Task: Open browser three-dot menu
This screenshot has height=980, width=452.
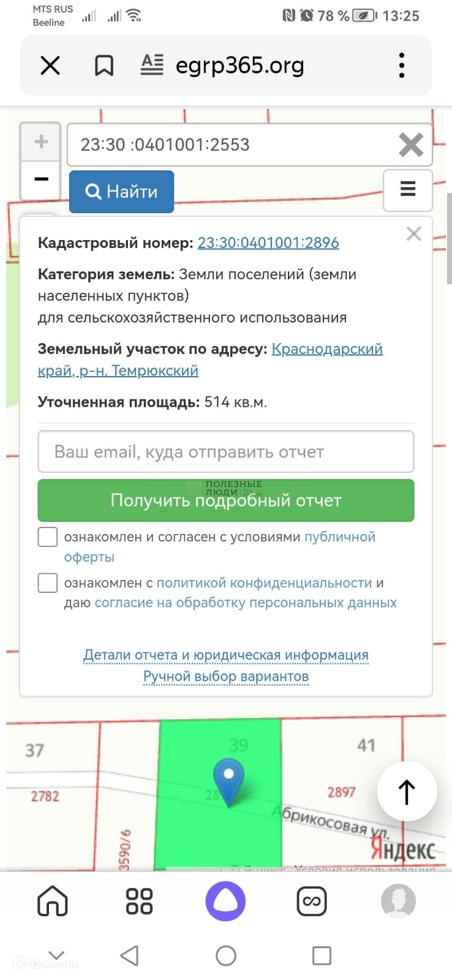Action: pos(402,65)
